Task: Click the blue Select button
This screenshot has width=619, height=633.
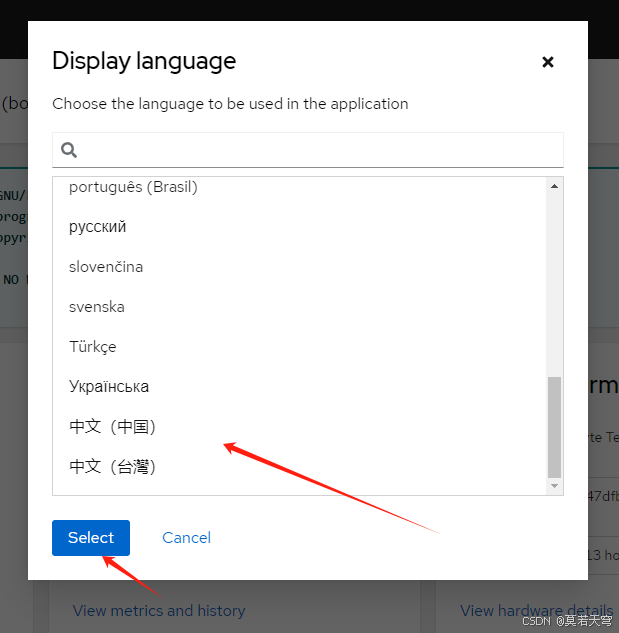Action: coord(91,538)
